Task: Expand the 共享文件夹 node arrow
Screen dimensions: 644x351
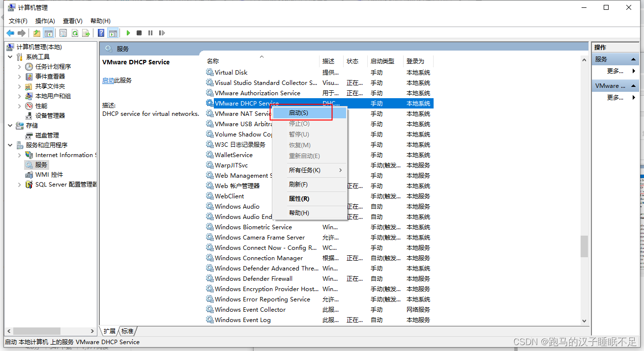Action: pyautogui.click(x=20, y=86)
